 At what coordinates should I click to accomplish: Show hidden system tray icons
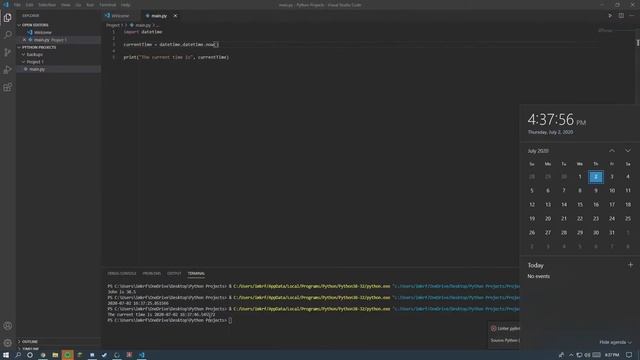click(571, 355)
